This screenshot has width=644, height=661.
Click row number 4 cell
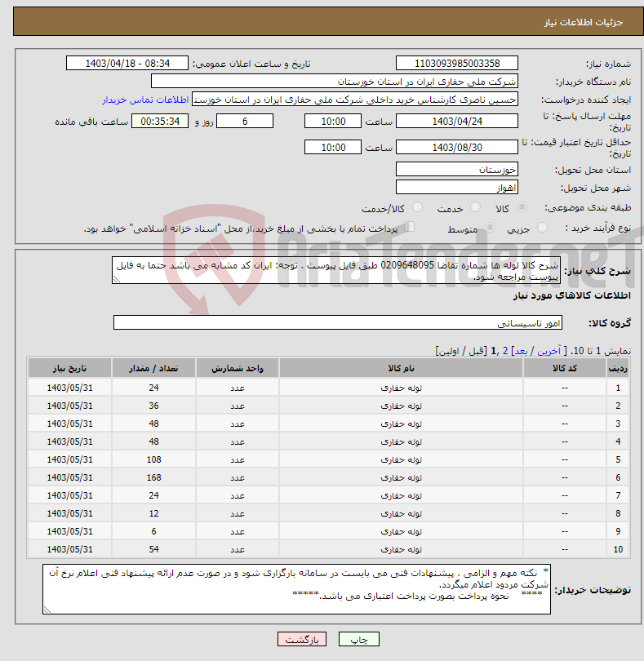click(x=618, y=441)
